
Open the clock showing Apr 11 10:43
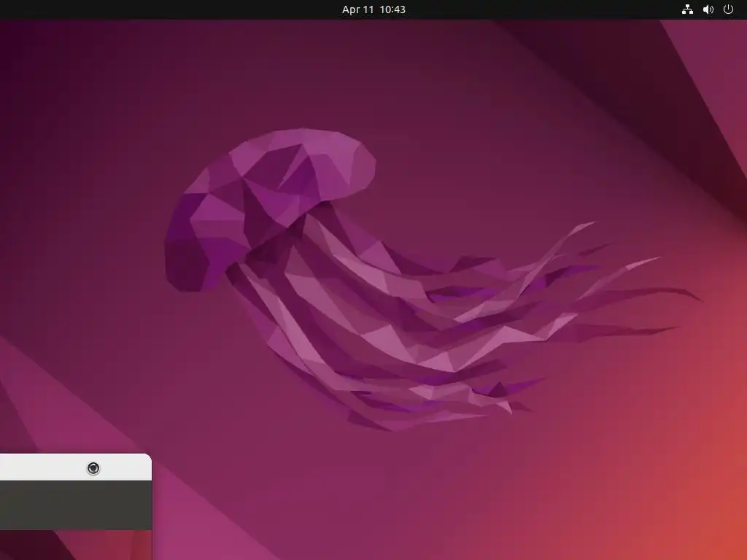373,9
